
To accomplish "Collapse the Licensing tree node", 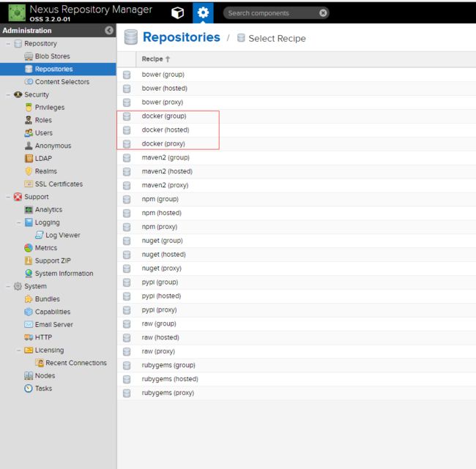I will coord(19,350).
